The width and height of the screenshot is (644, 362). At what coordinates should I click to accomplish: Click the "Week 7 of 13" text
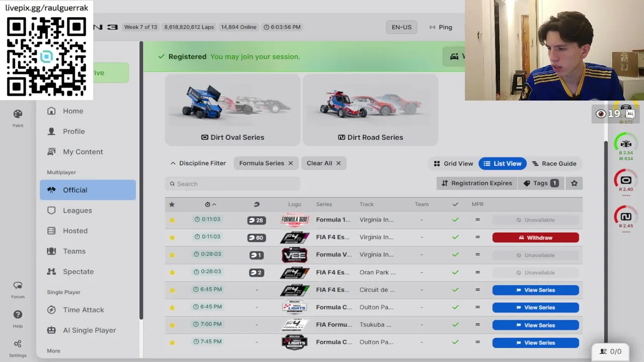click(x=141, y=27)
